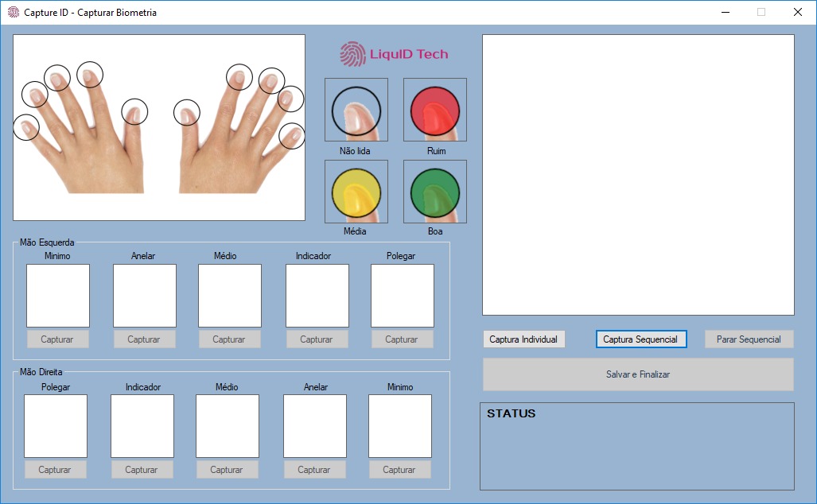Select the Mão Direita Polegar fingerprint box
The height and width of the screenshot is (504, 817).
pyautogui.click(x=56, y=426)
